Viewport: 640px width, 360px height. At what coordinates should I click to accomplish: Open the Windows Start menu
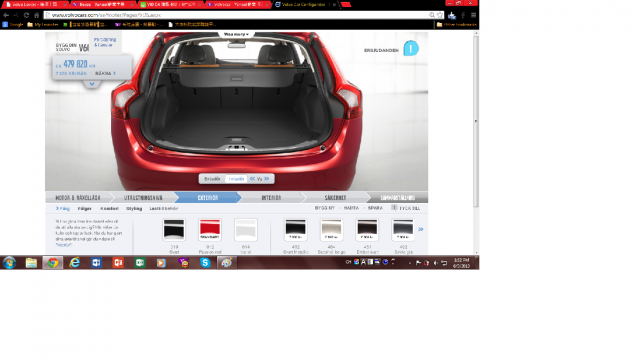[x=9, y=262]
